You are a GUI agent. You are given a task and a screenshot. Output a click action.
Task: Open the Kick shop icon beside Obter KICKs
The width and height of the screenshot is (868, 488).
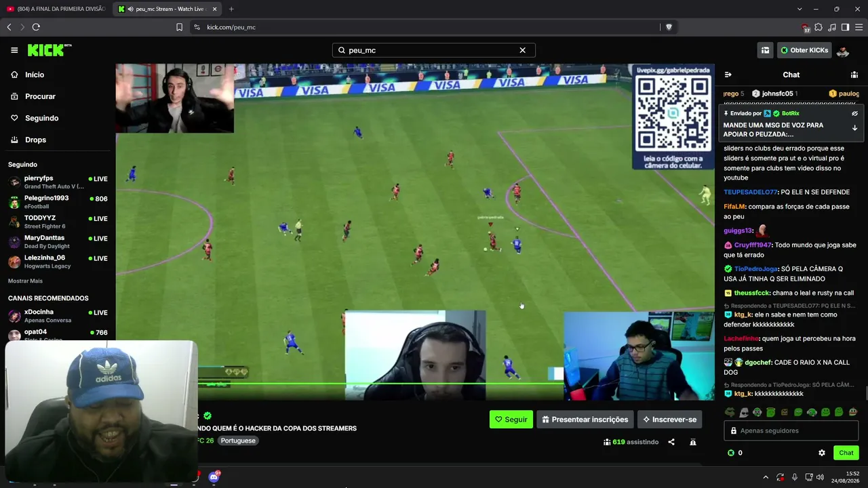pos(765,50)
